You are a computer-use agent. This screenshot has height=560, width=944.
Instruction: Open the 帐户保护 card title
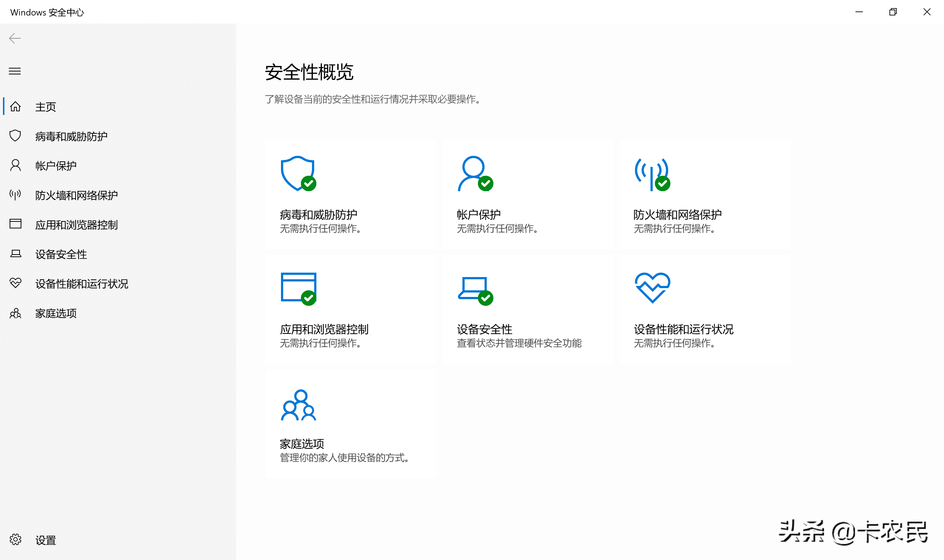tap(479, 215)
